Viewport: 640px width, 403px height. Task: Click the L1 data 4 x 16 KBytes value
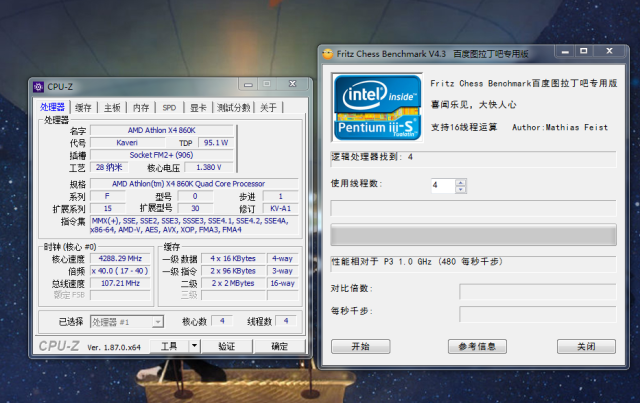coord(233,258)
